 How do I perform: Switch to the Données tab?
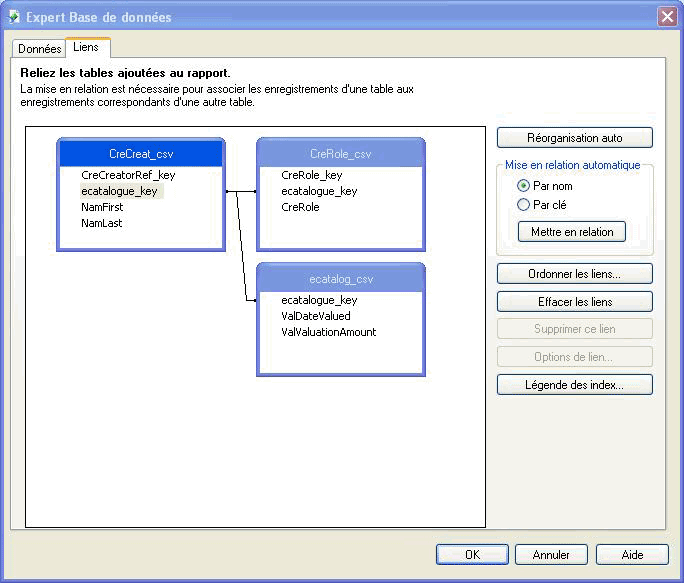pyautogui.click(x=39, y=49)
